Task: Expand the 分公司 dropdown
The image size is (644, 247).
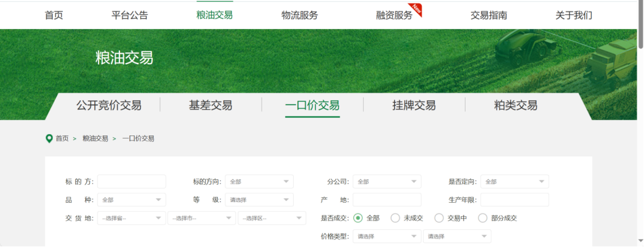Action: [387, 182]
